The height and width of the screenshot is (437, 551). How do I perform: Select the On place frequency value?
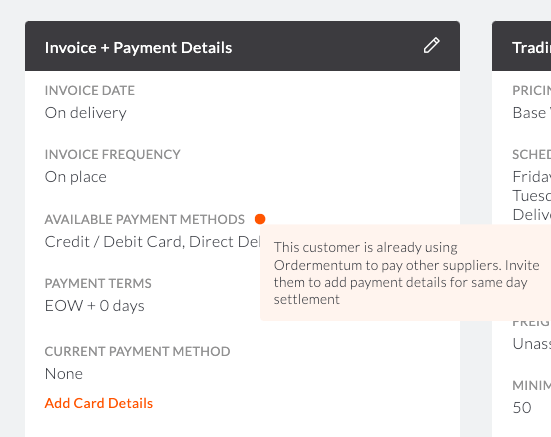(76, 177)
